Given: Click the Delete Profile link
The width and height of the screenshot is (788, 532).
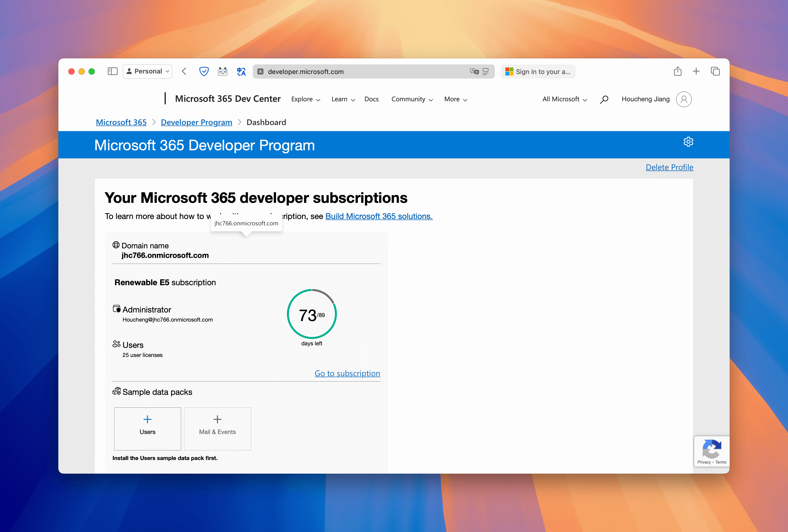Looking at the screenshot, I should [669, 167].
